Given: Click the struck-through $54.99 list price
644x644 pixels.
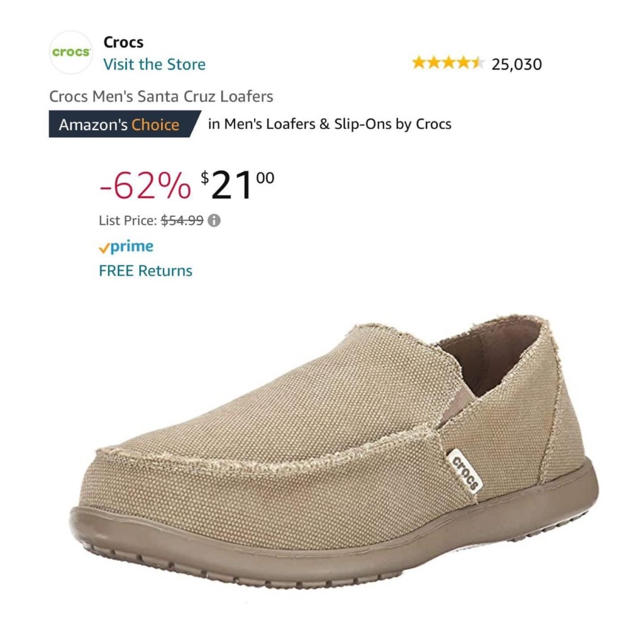Looking at the screenshot, I should click(182, 221).
